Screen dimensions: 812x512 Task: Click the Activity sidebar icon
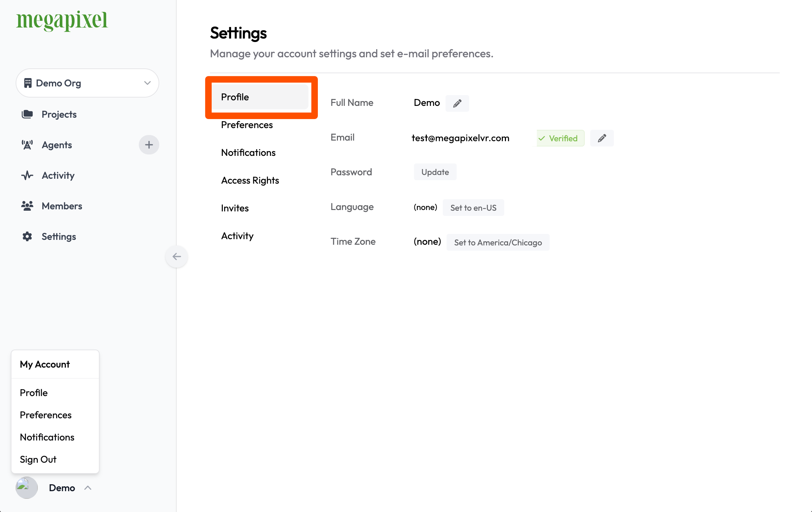click(28, 175)
